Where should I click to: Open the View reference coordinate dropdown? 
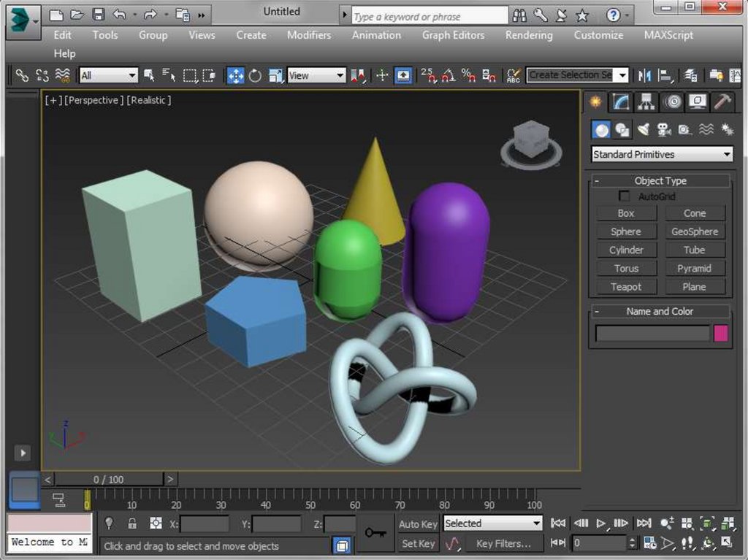316,75
